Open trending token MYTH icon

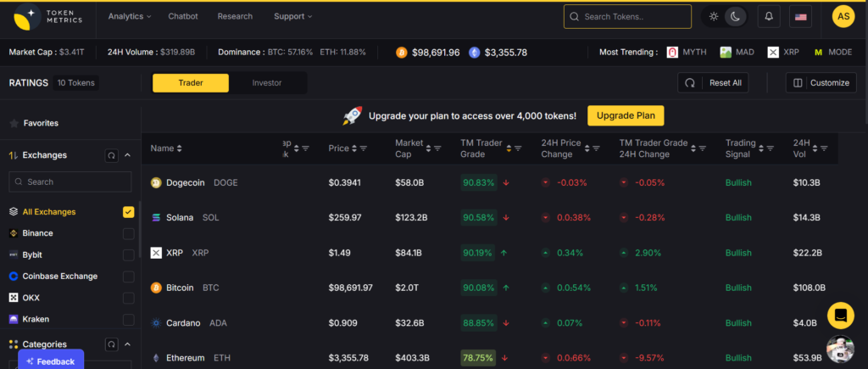tap(672, 52)
